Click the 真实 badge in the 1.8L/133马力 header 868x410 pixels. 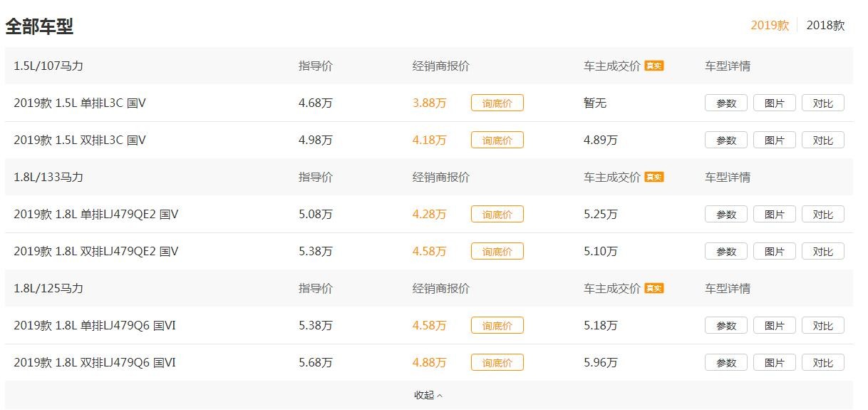coord(653,178)
